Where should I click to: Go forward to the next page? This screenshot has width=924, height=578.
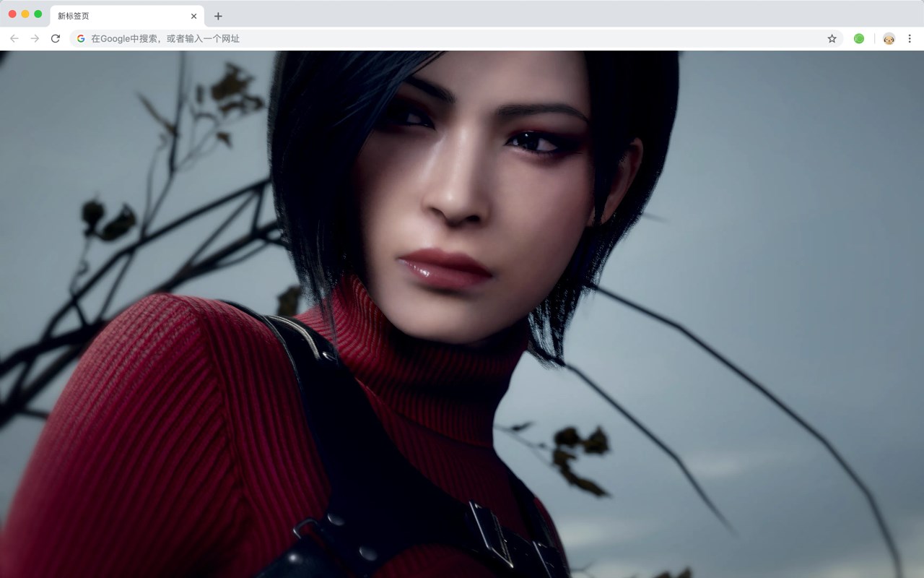[35, 38]
